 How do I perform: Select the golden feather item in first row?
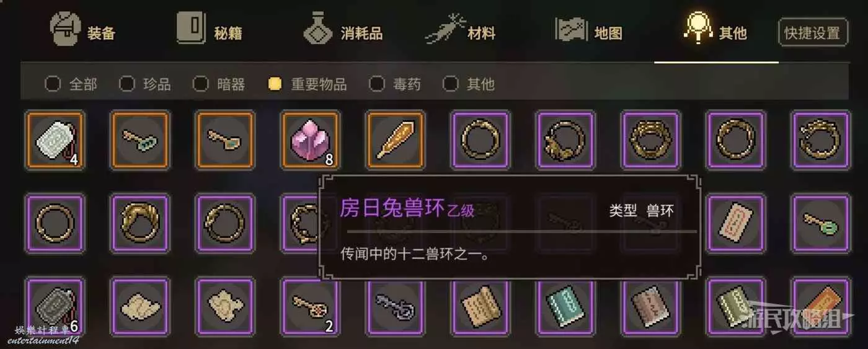pyautogui.click(x=394, y=140)
